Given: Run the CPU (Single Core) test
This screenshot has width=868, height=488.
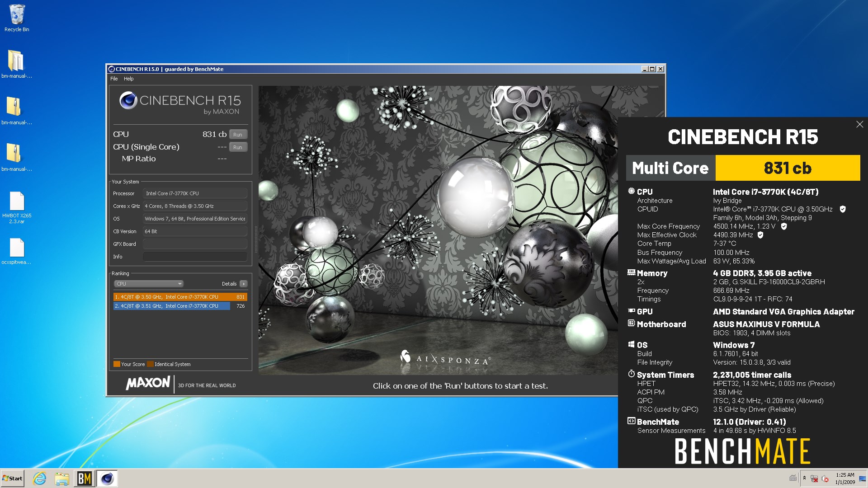Looking at the screenshot, I should pos(238,147).
